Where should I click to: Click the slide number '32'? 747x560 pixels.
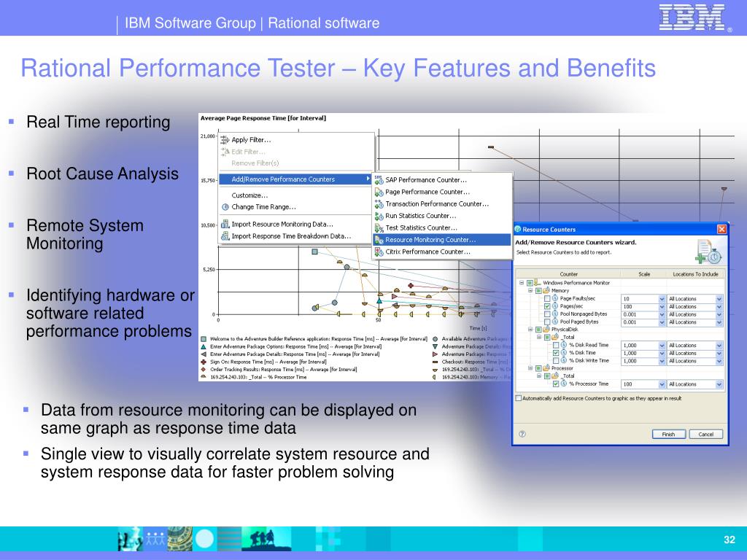point(729,540)
